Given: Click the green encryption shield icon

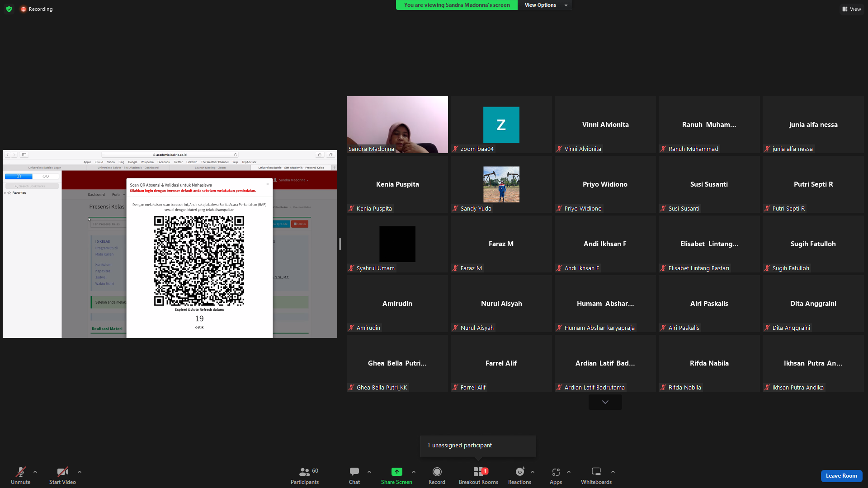Looking at the screenshot, I should click(x=9, y=9).
